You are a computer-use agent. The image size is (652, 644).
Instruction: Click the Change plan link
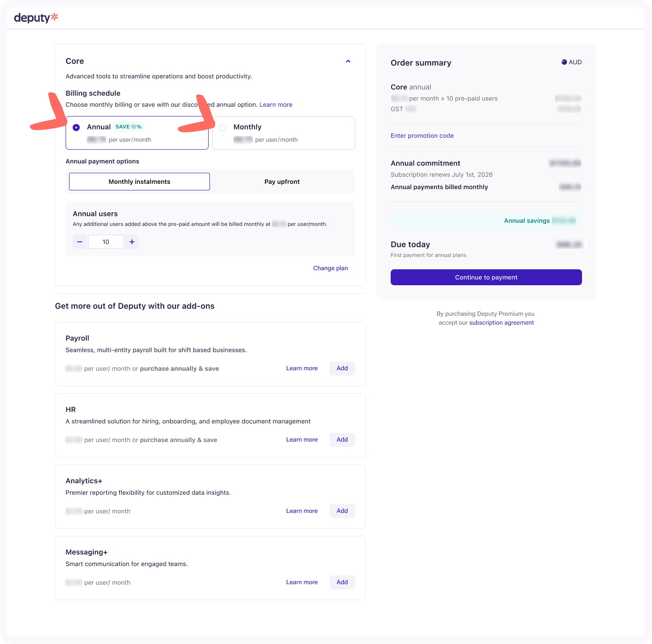[330, 268]
